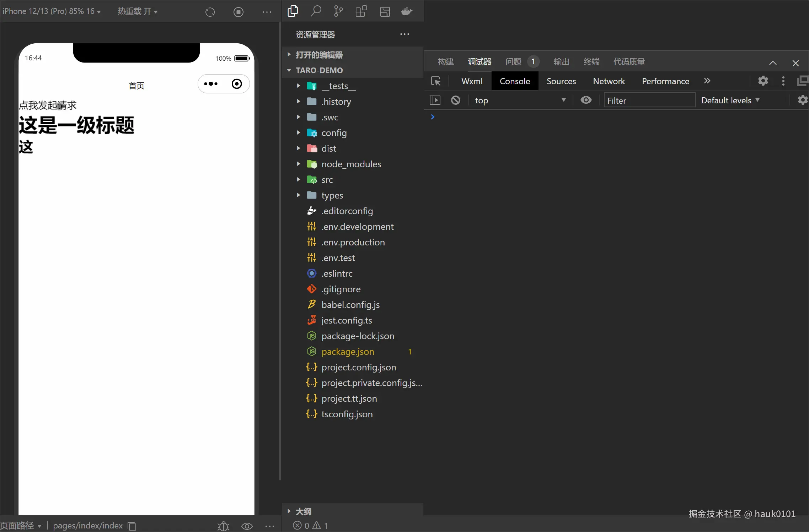The image size is (809, 532).
Task: Open the search icon in the sidebar toolbar
Action: point(315,11)
